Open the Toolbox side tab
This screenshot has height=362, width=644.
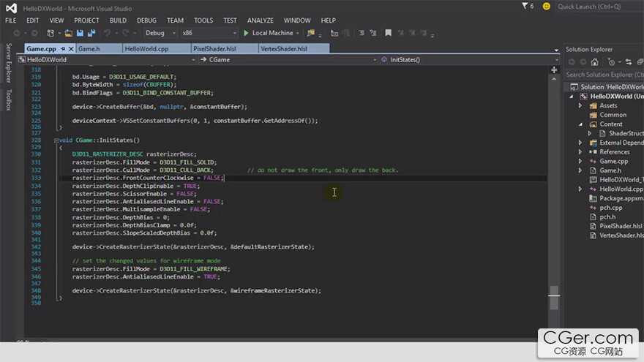[9, 99]
